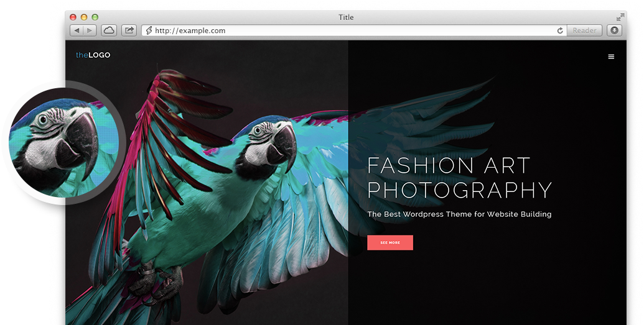This screenshot has width=644, height=325.
Task: Click the Best Wordpress Theme subtitle text
Action: (x=459, y=214)
